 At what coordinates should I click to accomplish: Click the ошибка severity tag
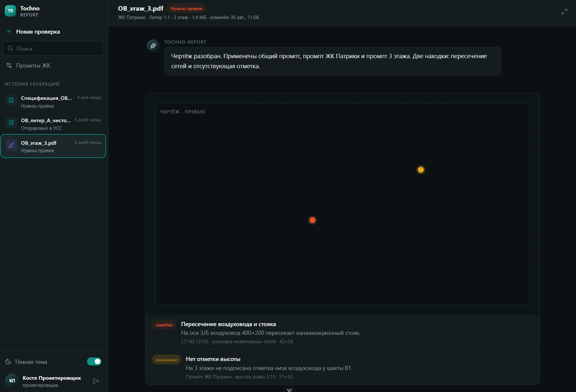pyautogui.click(x=164, y=325)
